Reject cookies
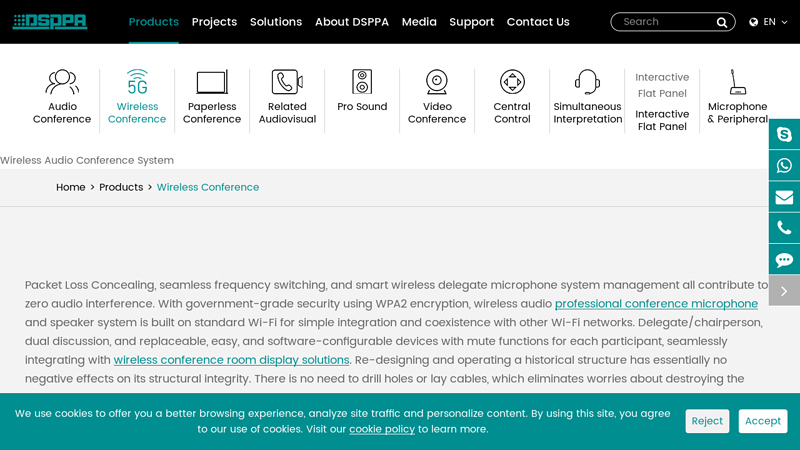 point(707,421)
